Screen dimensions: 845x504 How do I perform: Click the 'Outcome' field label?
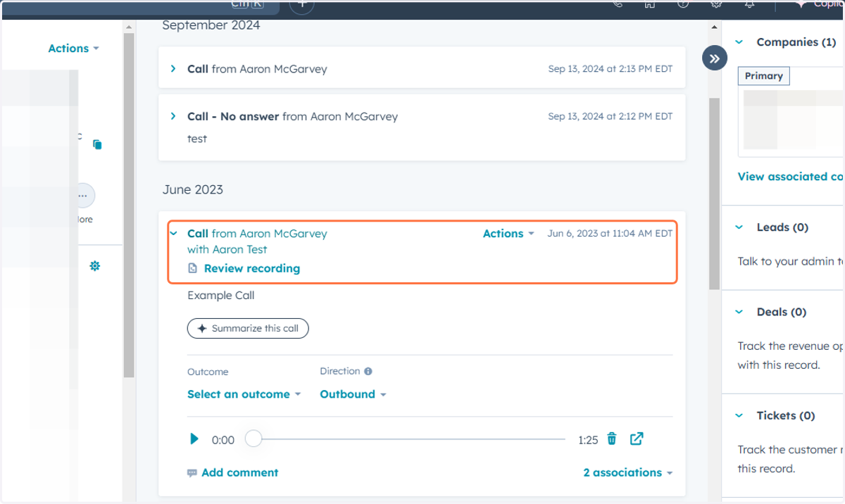(208, 372)
